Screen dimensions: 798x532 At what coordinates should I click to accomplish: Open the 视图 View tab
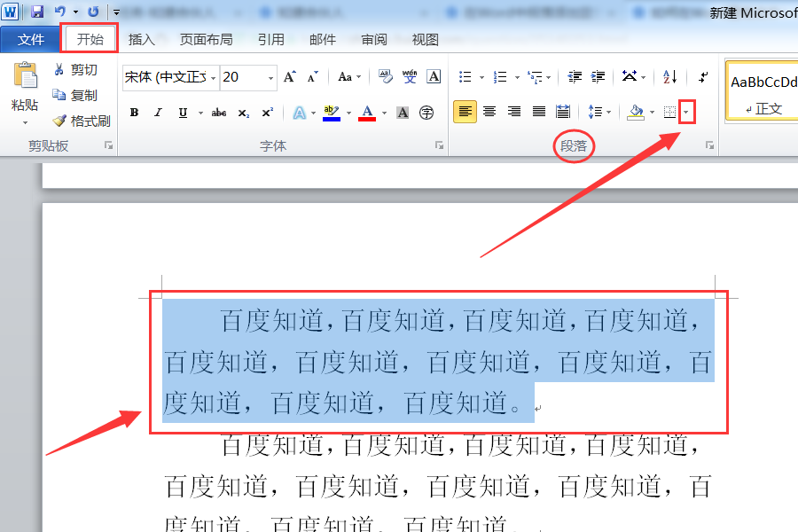(425, 39)
